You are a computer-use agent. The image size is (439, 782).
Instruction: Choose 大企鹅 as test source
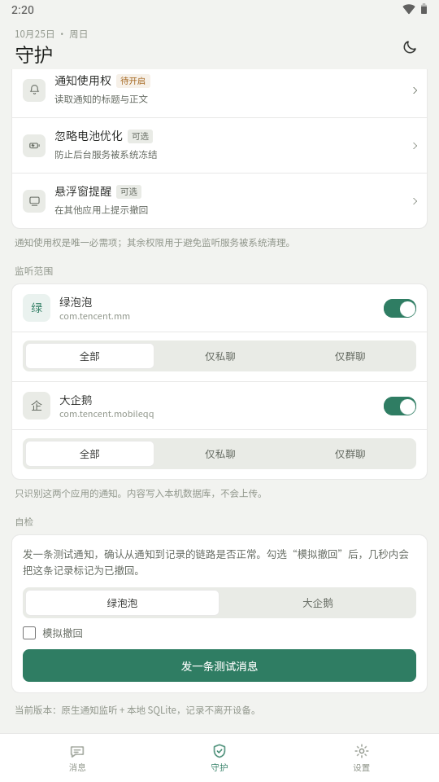[317, 603]
